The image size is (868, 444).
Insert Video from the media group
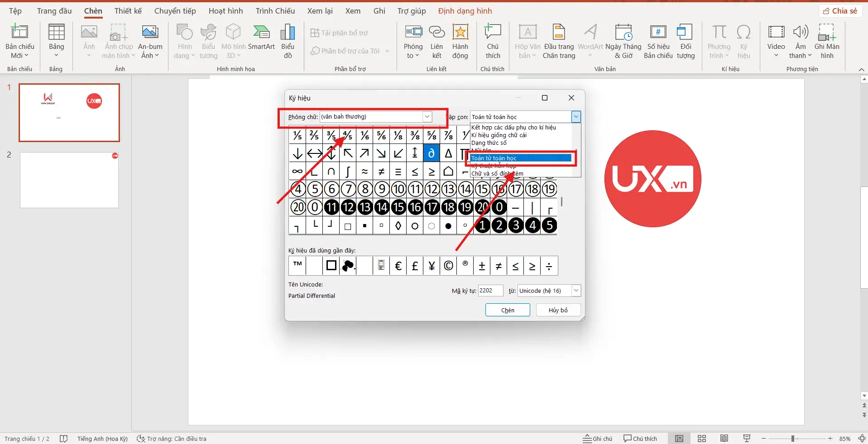point(776,42)
